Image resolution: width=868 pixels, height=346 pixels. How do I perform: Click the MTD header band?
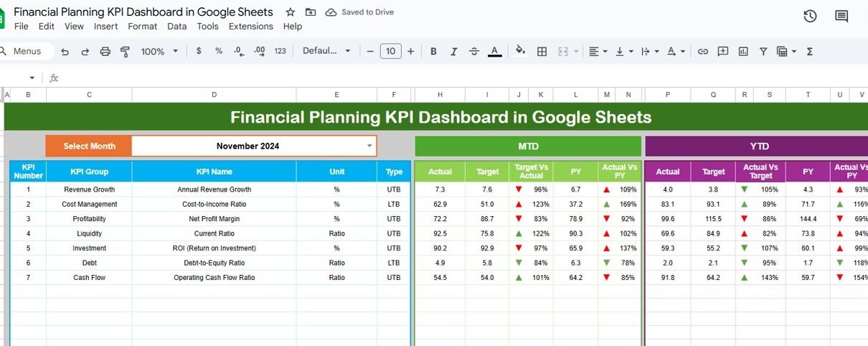point(528,146)
